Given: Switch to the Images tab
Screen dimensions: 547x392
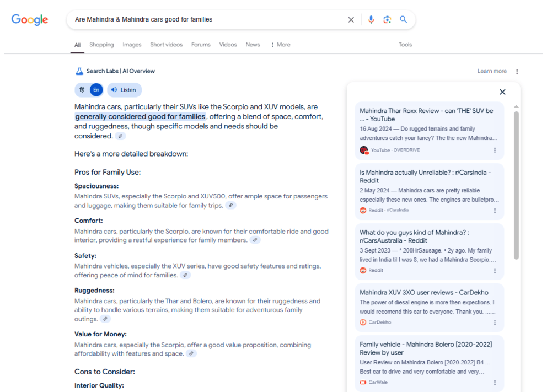Looking at the screenshot, I should click(132, 45).
